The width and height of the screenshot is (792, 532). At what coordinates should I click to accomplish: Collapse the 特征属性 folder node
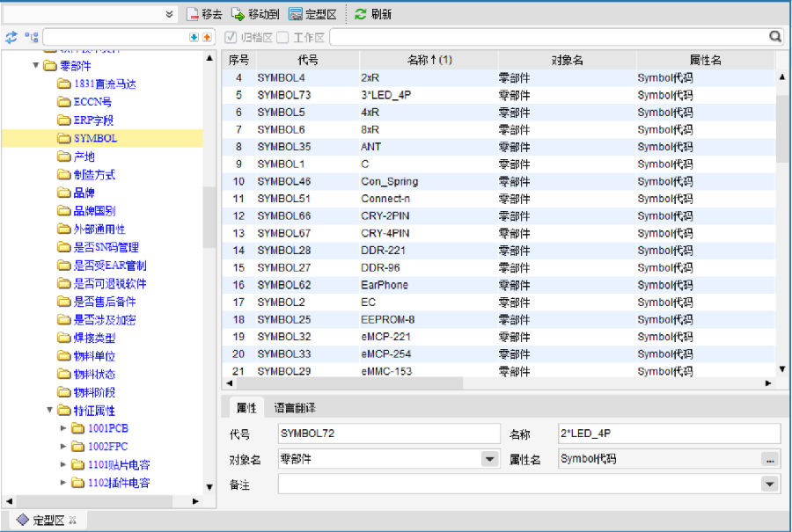[x=50, y=410]
